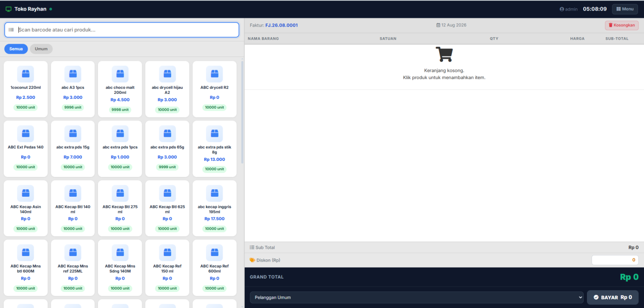Focus the scan barcode search field

(122, 30)
